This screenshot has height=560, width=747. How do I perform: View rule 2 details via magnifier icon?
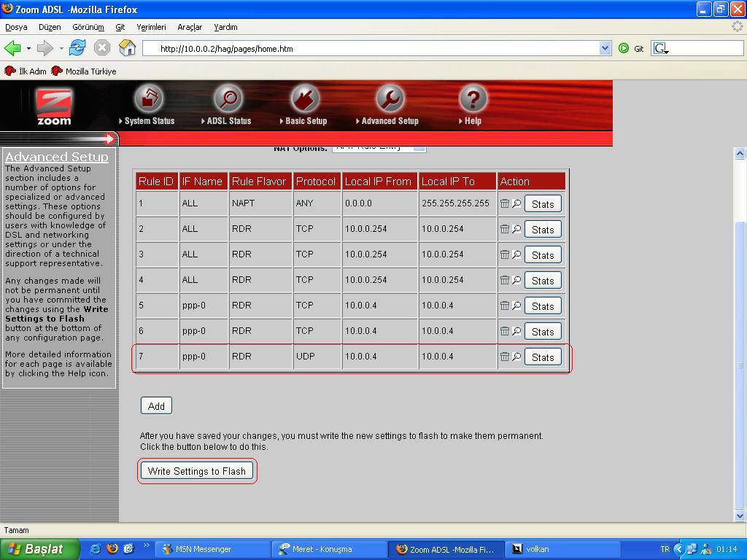pyautogui.click(x=516, y=229)
